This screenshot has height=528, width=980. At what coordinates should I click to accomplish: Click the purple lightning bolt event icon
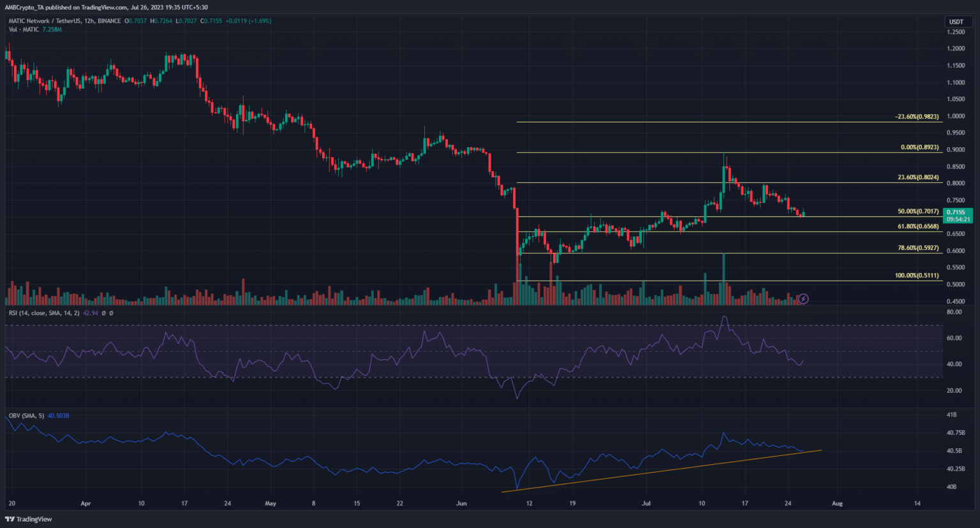[x=803, y=298]
